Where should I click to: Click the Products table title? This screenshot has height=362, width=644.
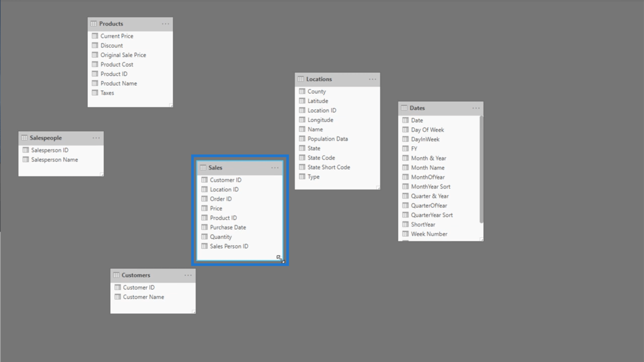click(111, 24)
